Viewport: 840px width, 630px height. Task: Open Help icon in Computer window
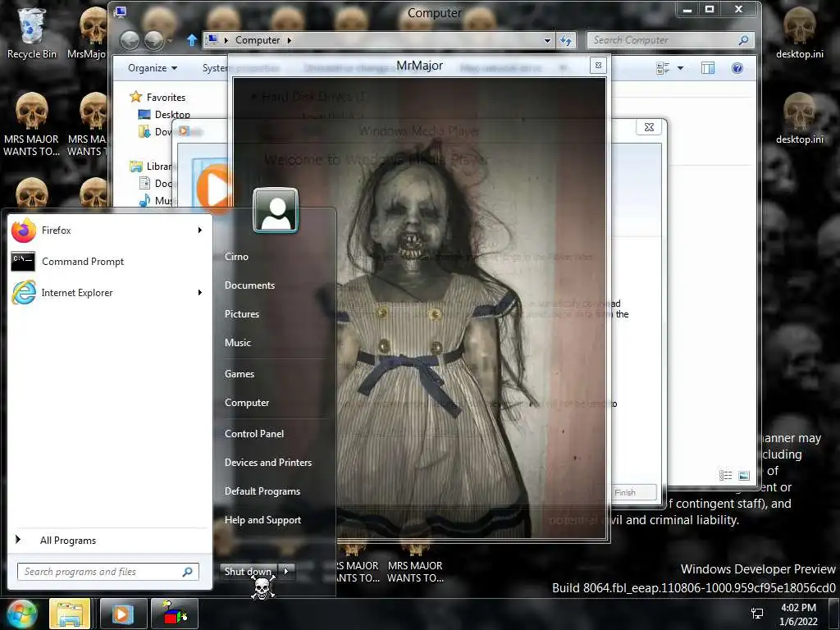coord(737,68)
